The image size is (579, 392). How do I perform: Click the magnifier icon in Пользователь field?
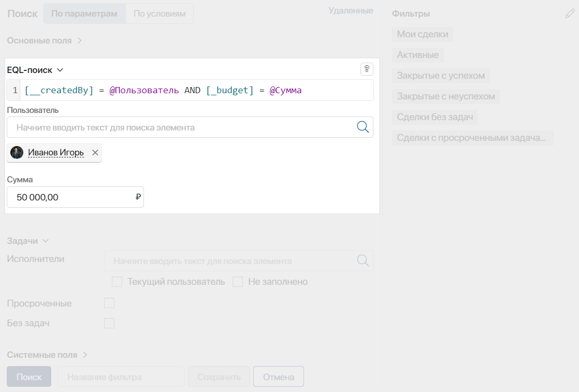363,127
